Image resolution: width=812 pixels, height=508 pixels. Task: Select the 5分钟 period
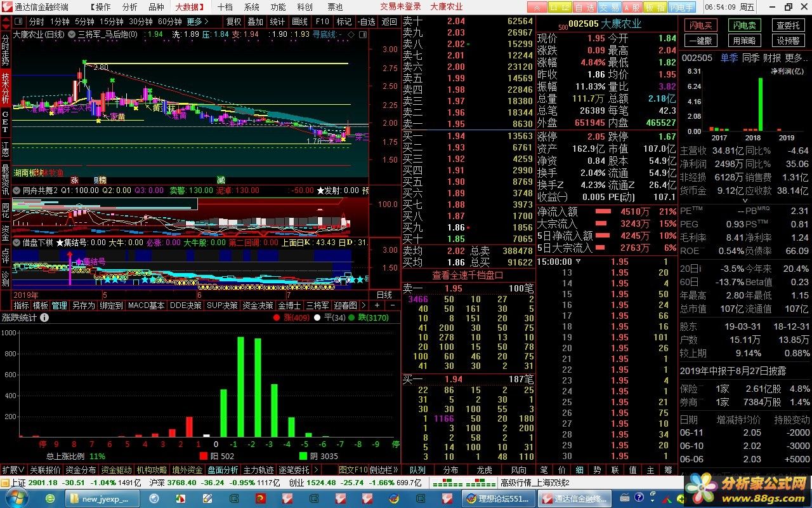[84, 22]
